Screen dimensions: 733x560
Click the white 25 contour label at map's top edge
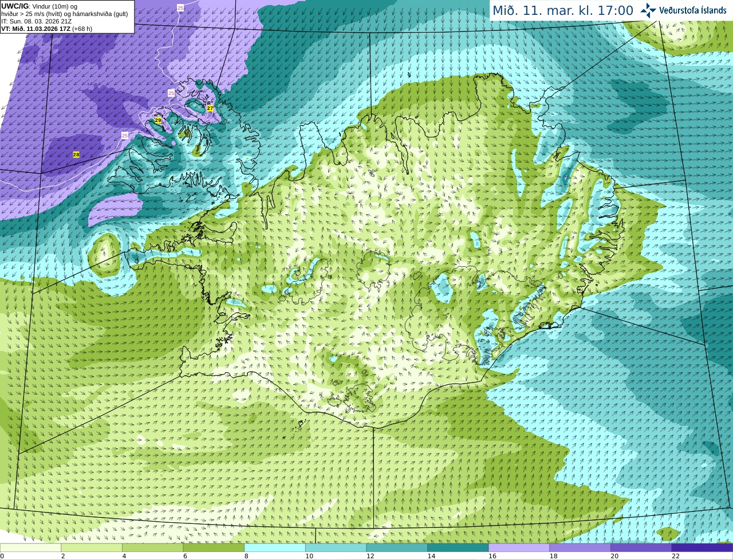pyautogui.click(x=180, y=7)
